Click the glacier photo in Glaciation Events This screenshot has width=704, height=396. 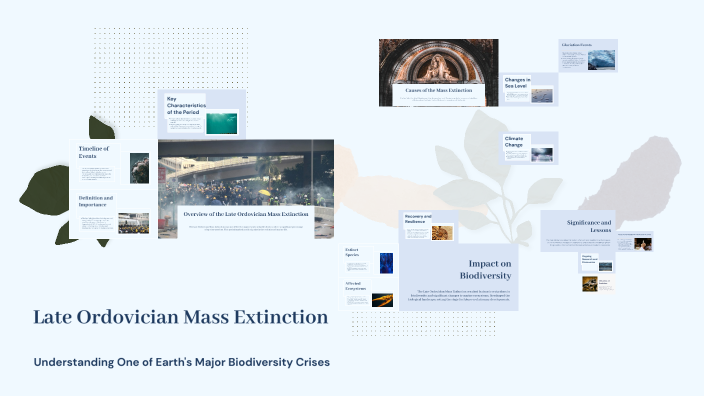click(601, 60)
